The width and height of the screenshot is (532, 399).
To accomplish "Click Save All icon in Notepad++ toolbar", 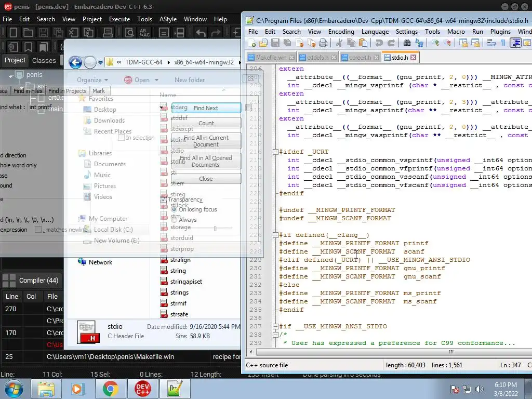I will point(287,43).
